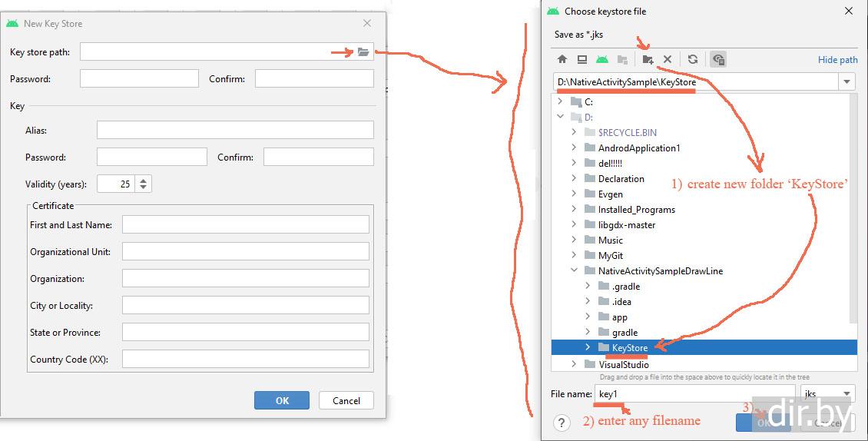Select the KeyStore folder row

coord(704,347)
